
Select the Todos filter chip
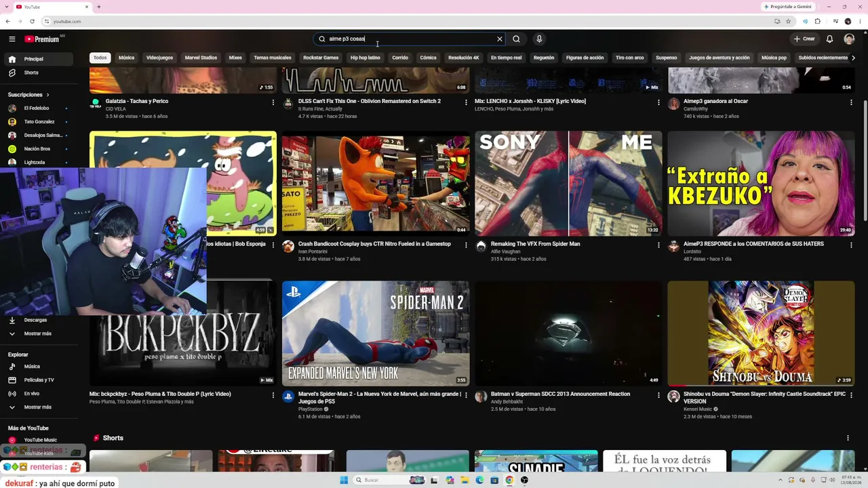pos(100,58)
